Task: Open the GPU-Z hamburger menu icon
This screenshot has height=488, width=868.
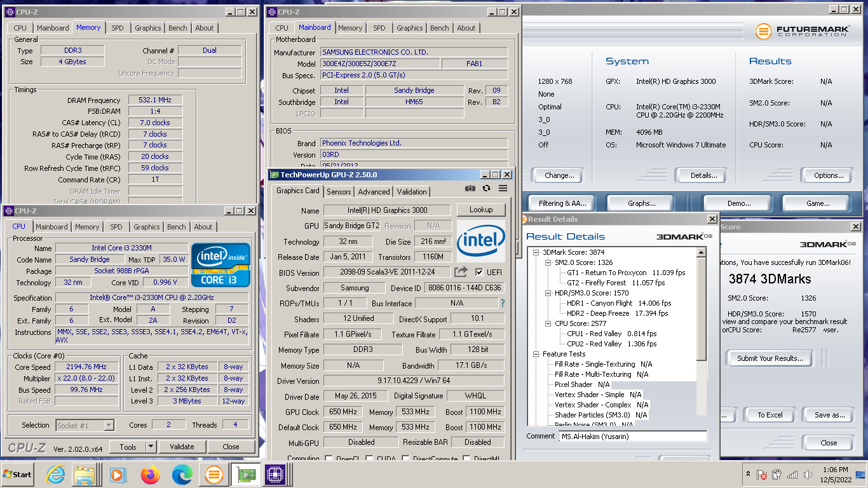Action: pos(503,188)
